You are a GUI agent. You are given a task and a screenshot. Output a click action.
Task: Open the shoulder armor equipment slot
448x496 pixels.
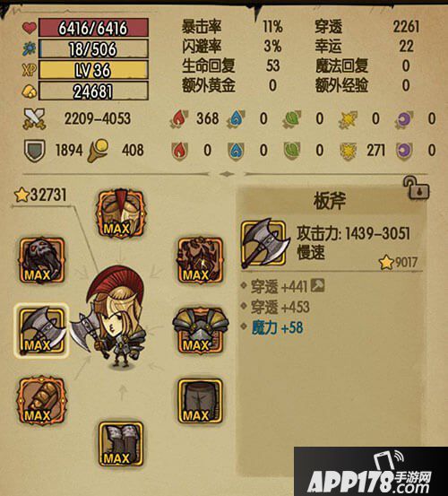coord(201,331)
